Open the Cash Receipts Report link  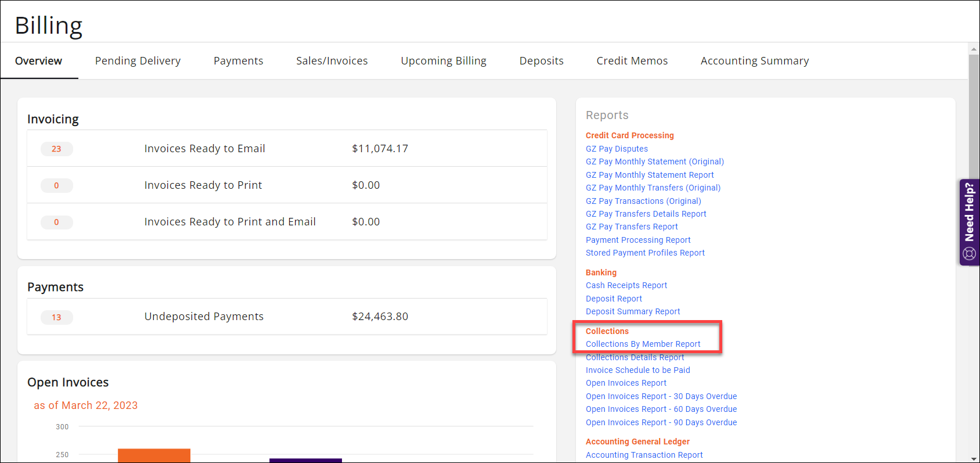[626, 285]
